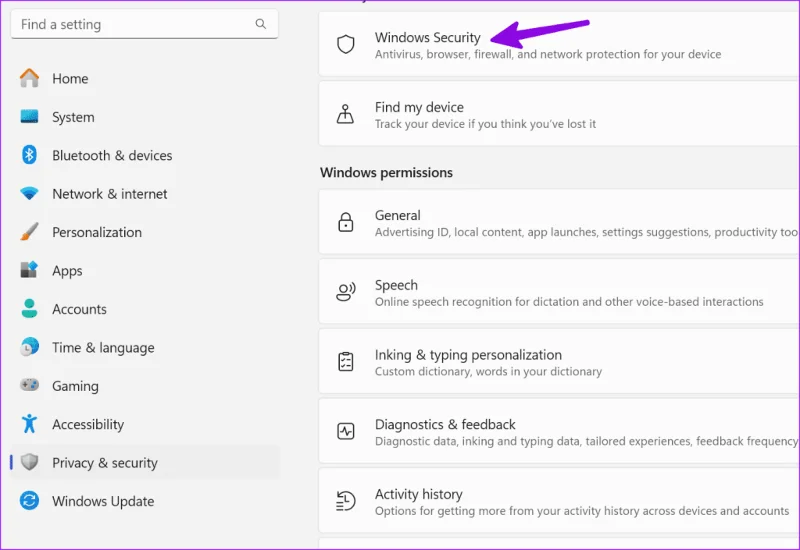Click 'Track your device' description text
The image size is (800, 550).
click(485, 124)
